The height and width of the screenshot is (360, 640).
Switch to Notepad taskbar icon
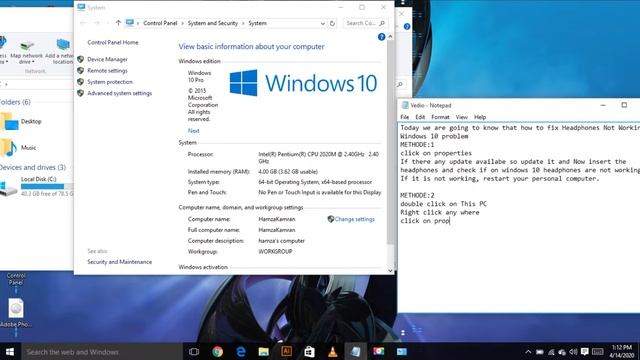(x=356, y=352)
